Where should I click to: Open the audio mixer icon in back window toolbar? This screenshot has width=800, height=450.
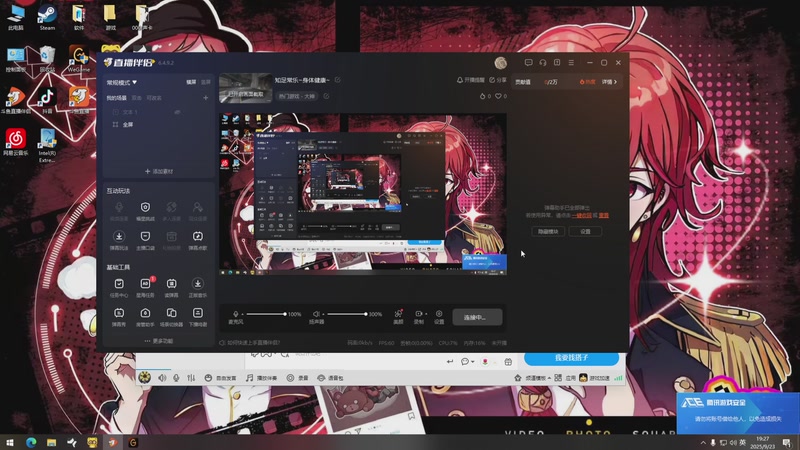(191, 378)
